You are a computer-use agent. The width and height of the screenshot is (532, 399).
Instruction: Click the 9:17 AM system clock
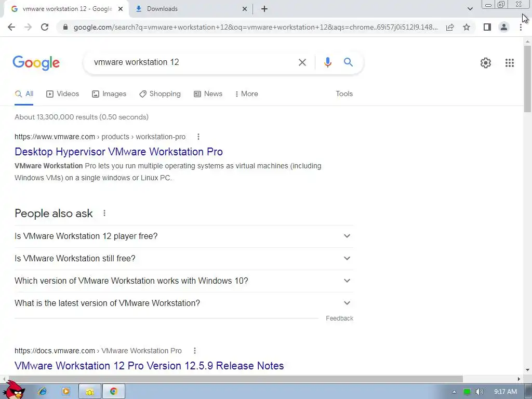click(505, 392)
